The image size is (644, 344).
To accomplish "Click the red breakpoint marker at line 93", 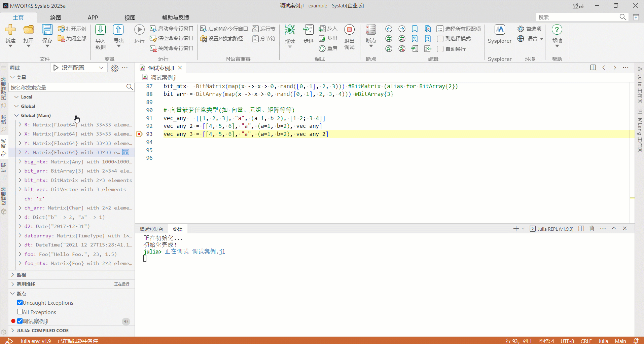I will [x=139, y=134].
